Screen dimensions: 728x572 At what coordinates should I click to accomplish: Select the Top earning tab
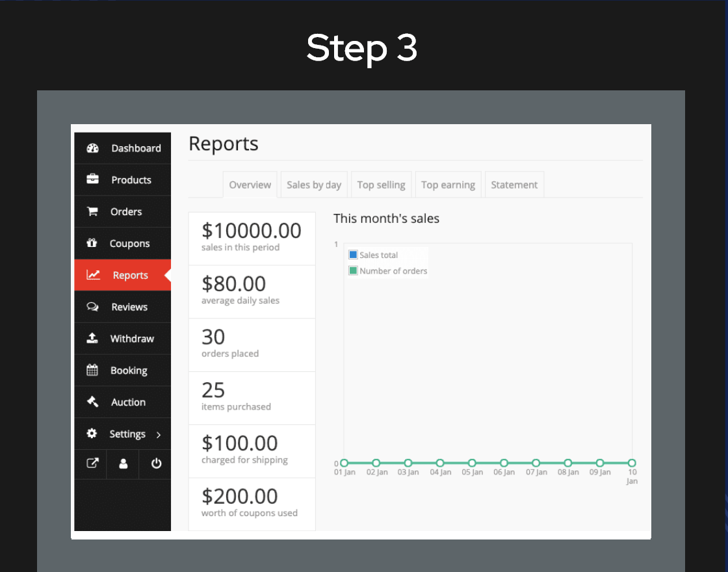click(x=448, y=185)
